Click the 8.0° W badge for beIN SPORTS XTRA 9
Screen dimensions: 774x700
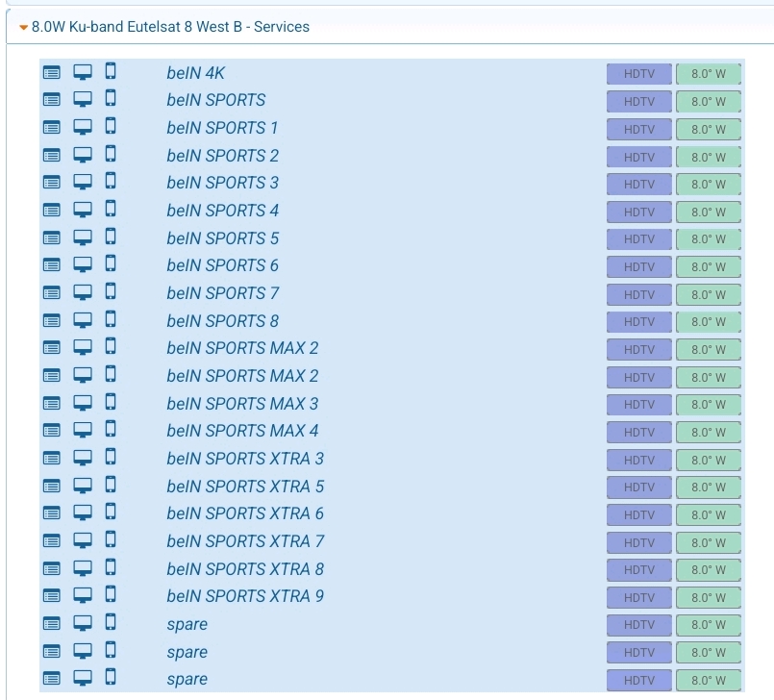[709, 598]
